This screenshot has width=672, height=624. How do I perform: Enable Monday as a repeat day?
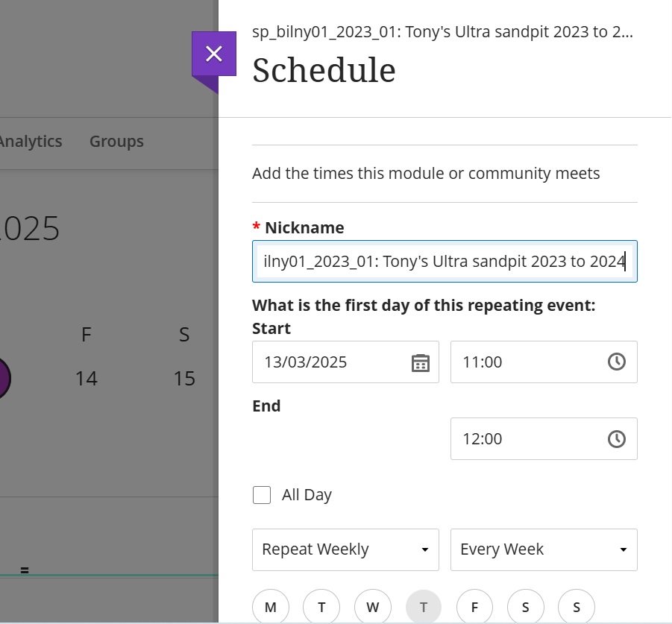tap(270, 607)
